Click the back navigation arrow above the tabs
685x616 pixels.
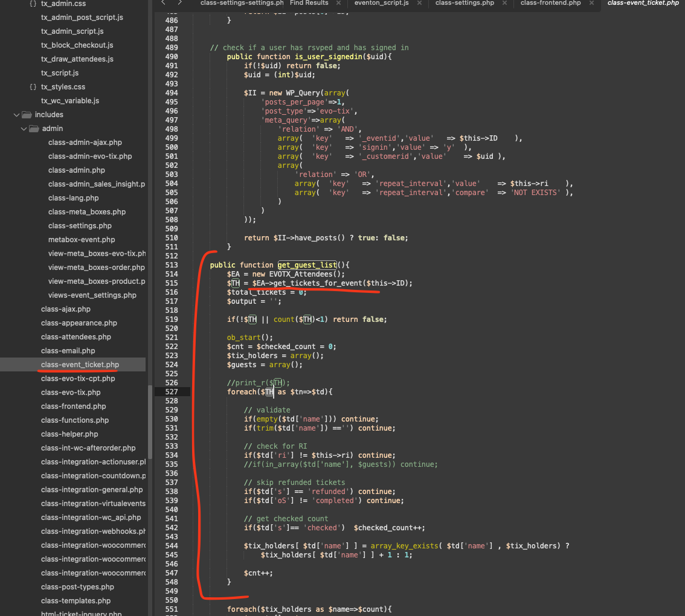click(x=163, y=3)
